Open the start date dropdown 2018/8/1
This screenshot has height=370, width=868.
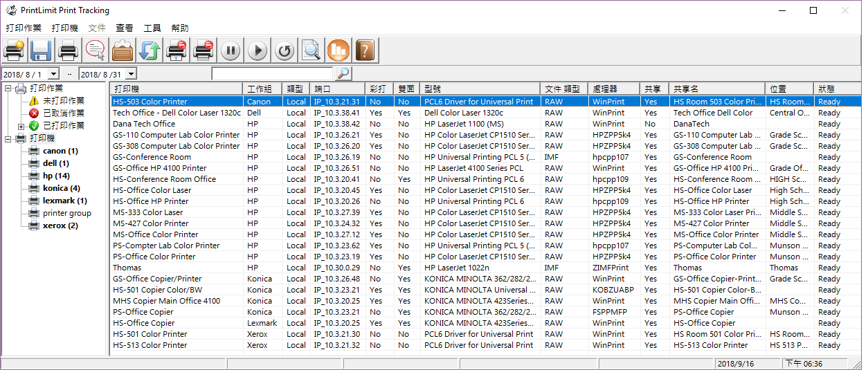pos(54,74)
